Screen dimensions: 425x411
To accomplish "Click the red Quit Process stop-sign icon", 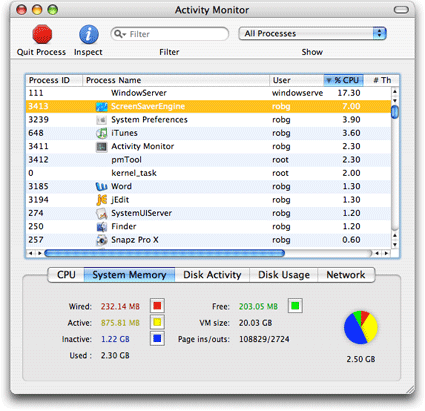I will tap(42, 34).
